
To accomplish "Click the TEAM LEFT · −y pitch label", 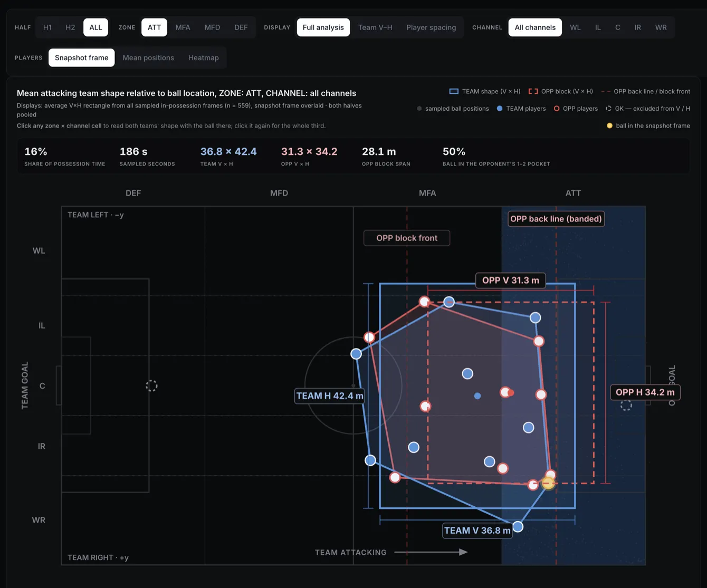I will click(95, 215).
